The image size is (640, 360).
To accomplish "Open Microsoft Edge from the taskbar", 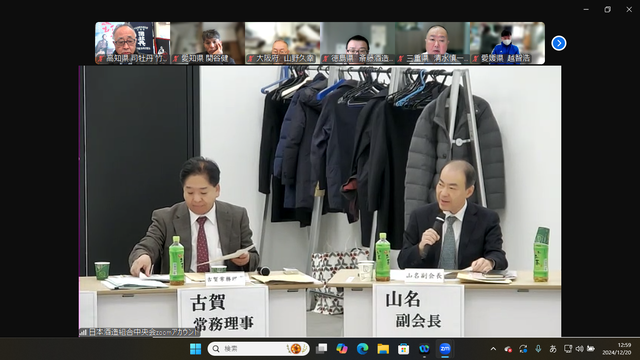I will (x=362, y=349).
